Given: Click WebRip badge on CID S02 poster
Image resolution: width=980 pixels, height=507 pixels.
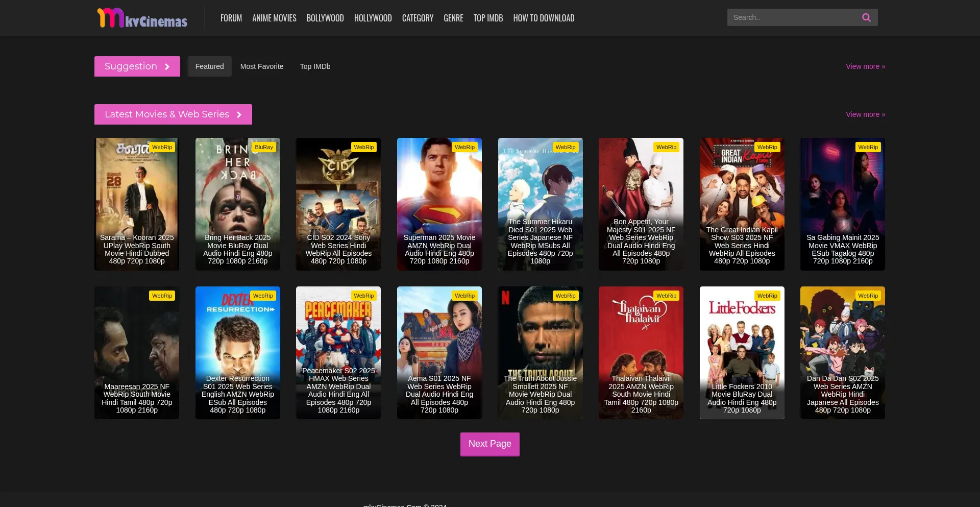Looking at the screenshot, I should 364,147.
